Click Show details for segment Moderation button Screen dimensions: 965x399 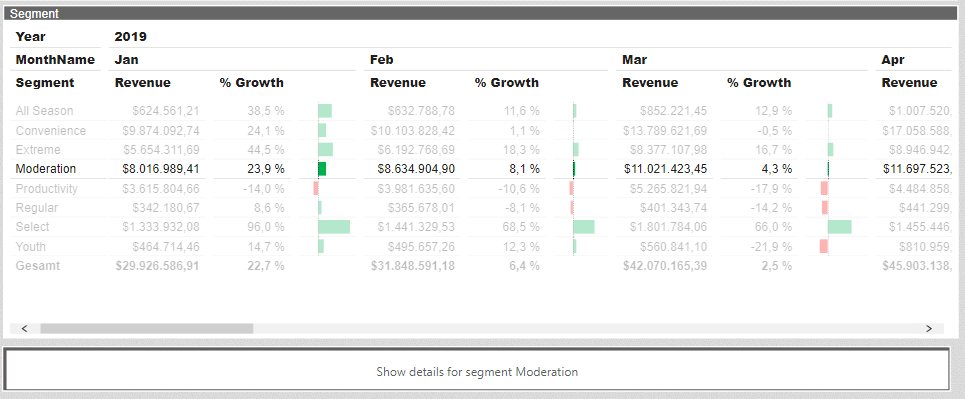coord(477,372)
